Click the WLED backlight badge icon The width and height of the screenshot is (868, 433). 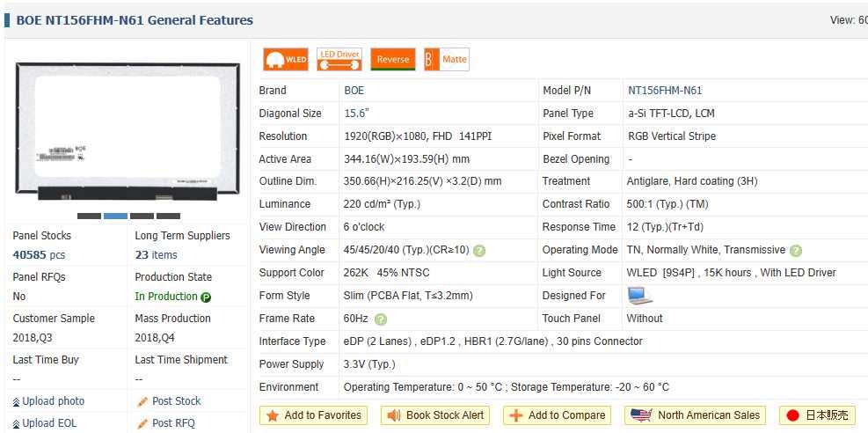pyautogui.click(x=286, y=59)
